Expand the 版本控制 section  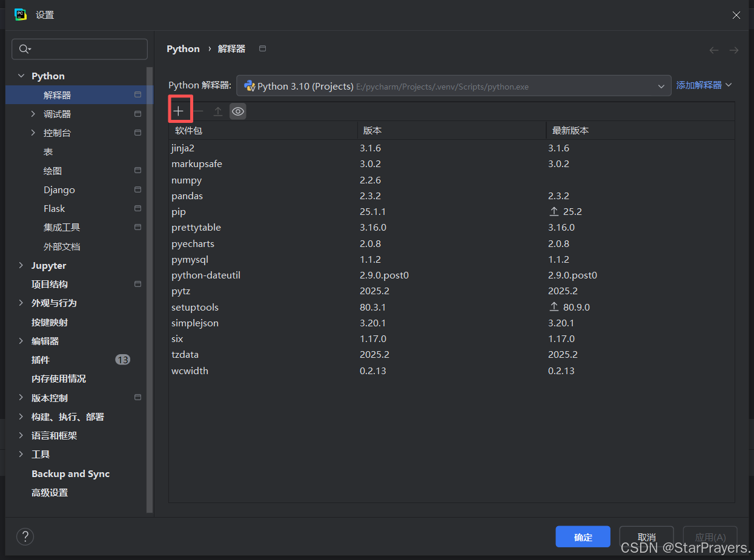(x=21, y=398)
